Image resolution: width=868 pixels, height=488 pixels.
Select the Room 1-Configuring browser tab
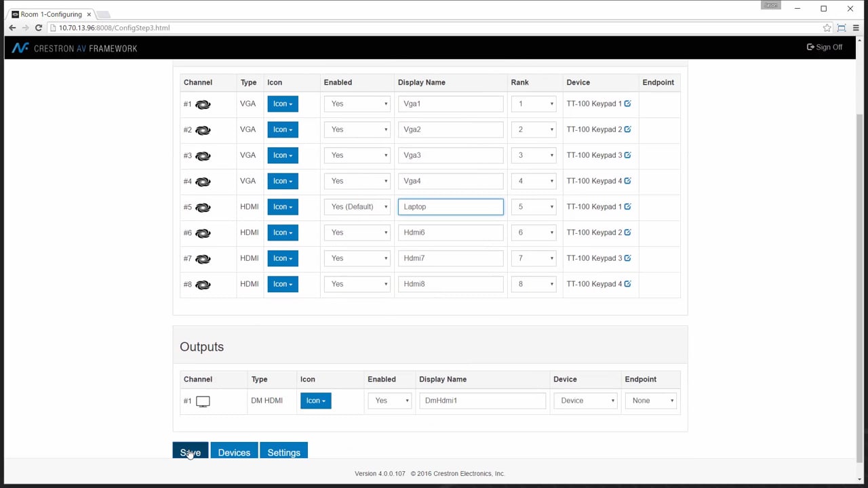coord(51,14)
